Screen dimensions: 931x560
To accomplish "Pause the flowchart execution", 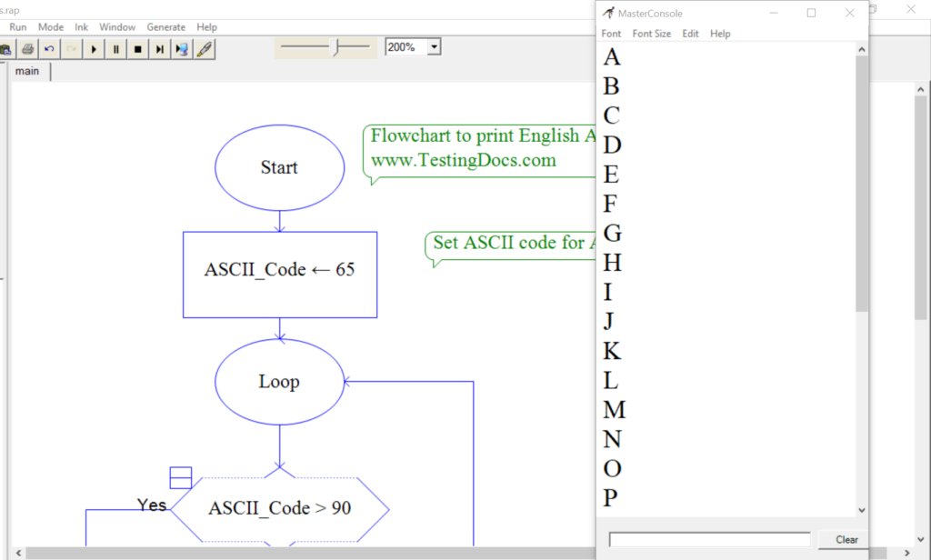I will click(115, 48).
